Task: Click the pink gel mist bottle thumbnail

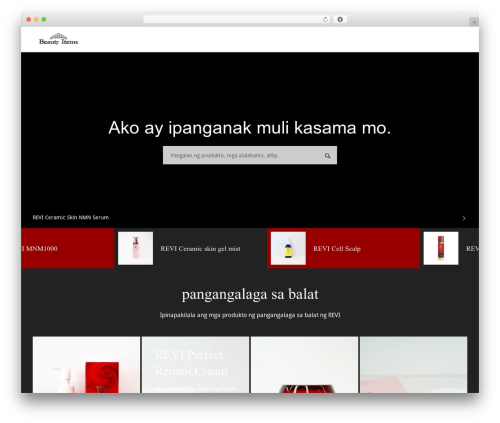Action: coord(136,248)
